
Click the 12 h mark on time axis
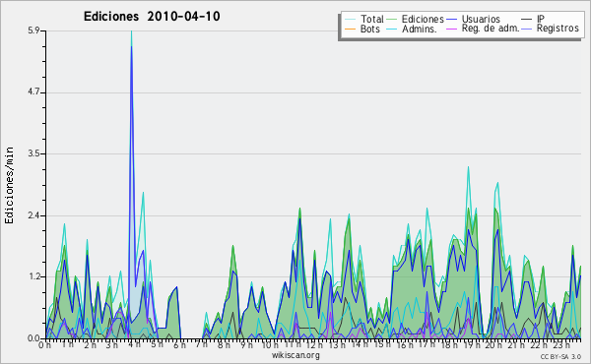click(311, 344)
